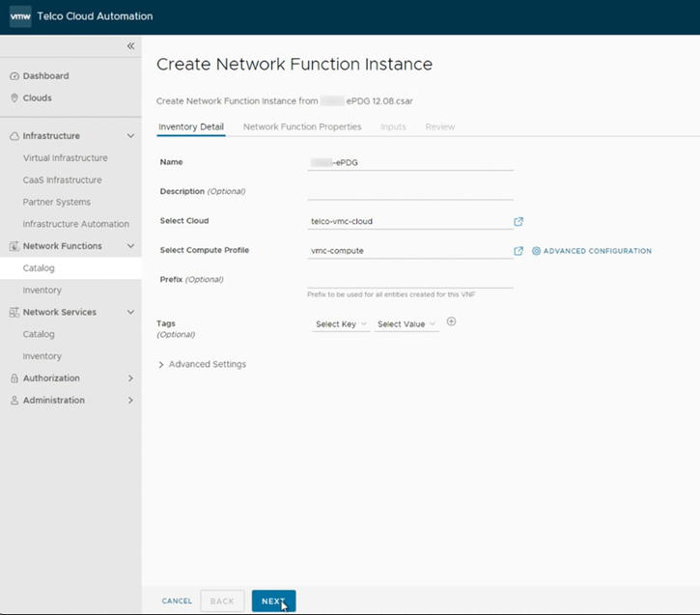700x615 pixels.
Task: Open the Select Key dropdown
Action: pos(341,324)
